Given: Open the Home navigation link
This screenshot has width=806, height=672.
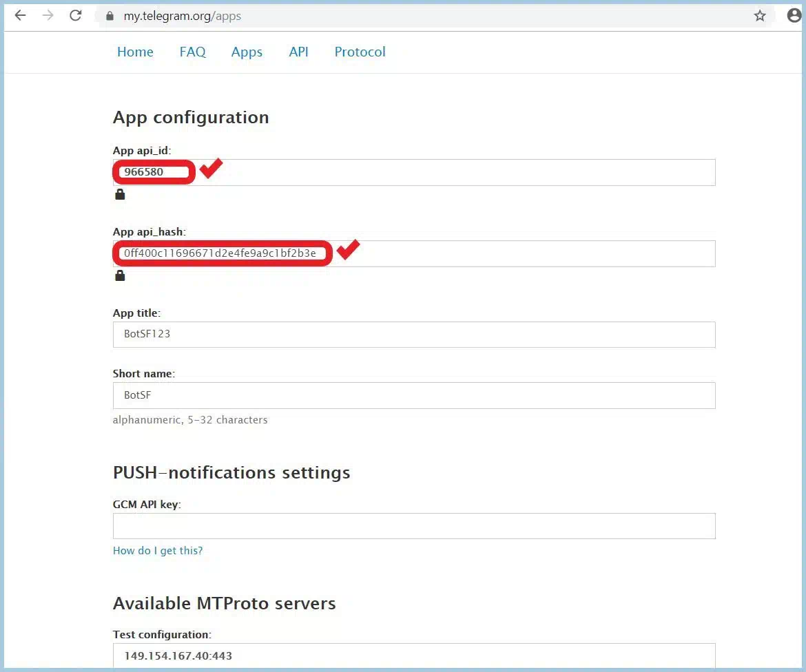Looking at the screenshot, I should pos(135,52).
